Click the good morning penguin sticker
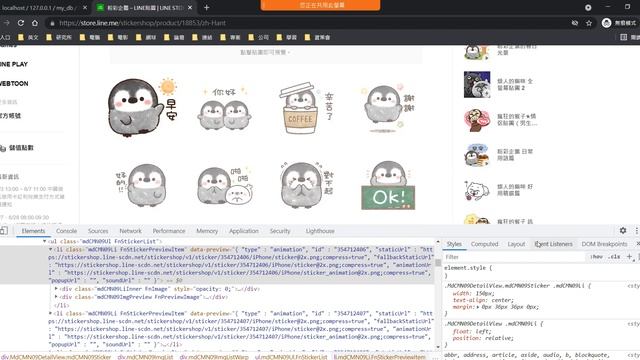 [x=141, y=107]
